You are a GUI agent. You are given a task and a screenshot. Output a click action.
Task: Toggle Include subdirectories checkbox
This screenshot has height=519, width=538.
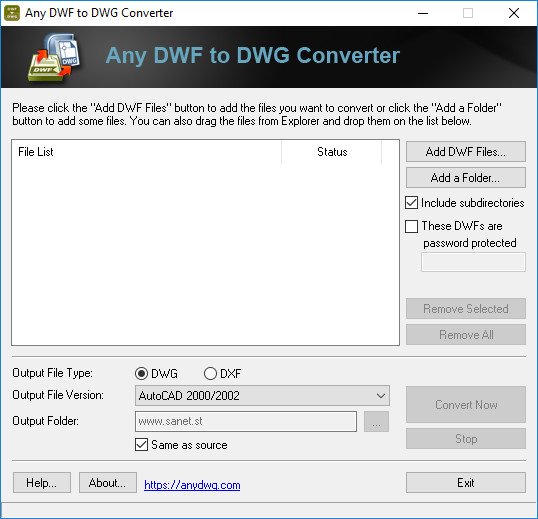[x=411, y=203]
